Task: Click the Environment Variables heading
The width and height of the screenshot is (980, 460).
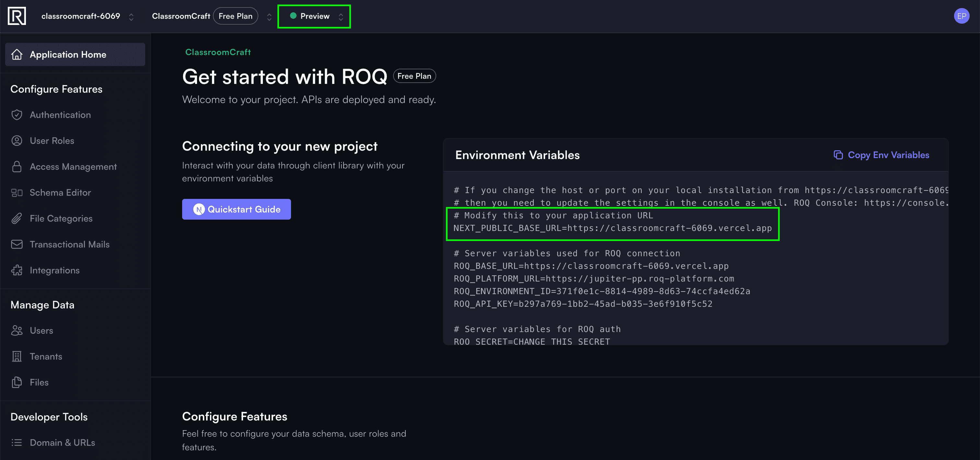Action: click(x=518, y=155)
